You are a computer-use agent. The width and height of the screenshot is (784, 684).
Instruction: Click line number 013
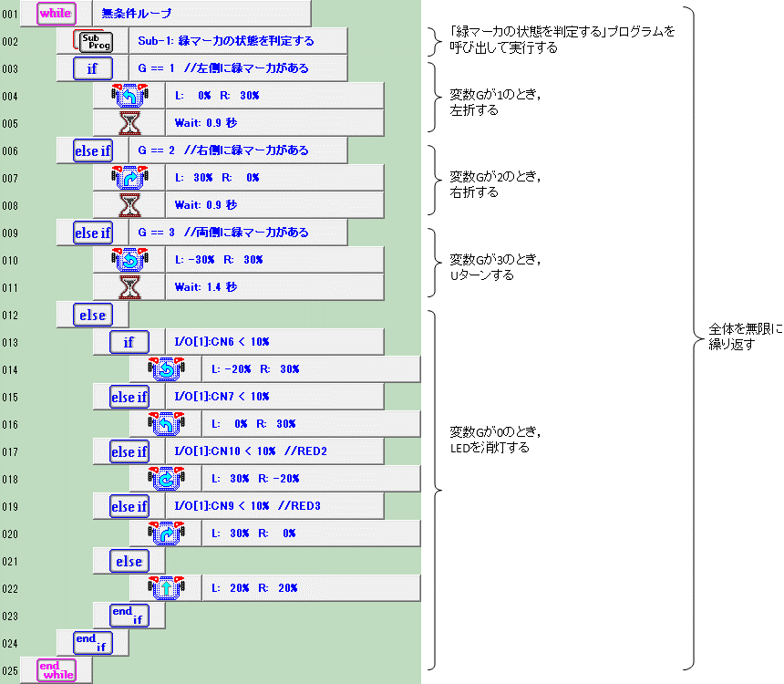tap(10, 343)
